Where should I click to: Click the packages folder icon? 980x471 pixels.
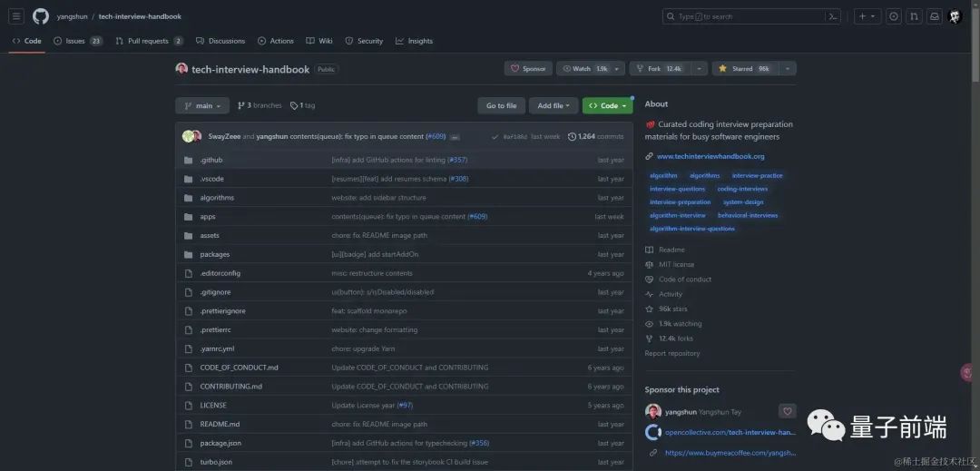[188, 254]
